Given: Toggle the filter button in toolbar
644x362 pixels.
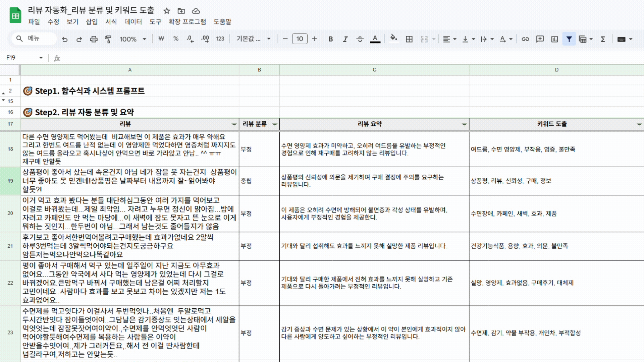Looking at the screenshot, I should pos(569,39).
